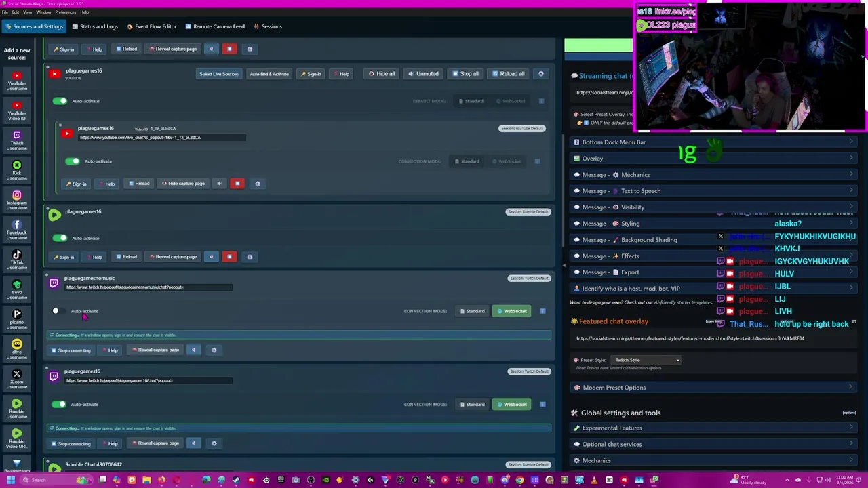868x488 pixels.
Task: Add a Dlive Username source
Action: point(17,348)
